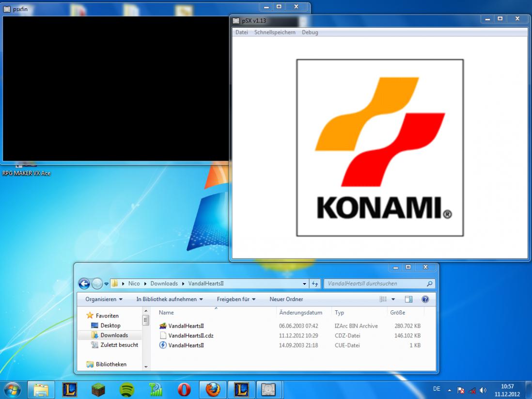The height and width of the screenshot is (399, 532).
Task: Open the Datei menu in pSX
Action: (x=242, y=32)
